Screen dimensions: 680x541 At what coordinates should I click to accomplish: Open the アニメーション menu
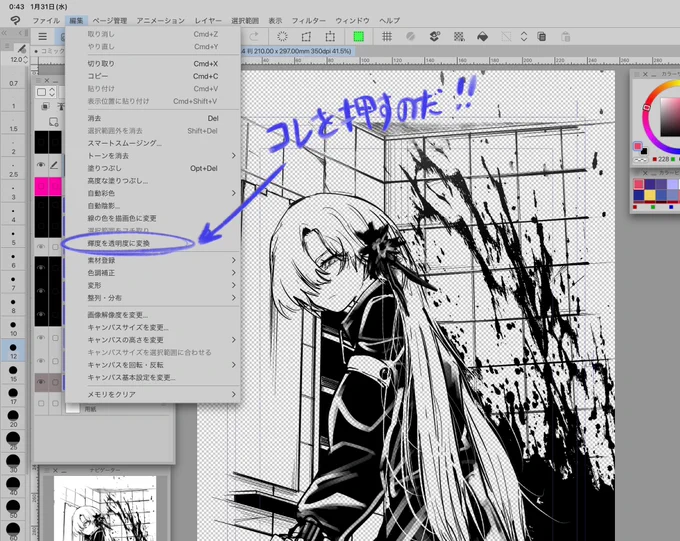pos(160,20)
